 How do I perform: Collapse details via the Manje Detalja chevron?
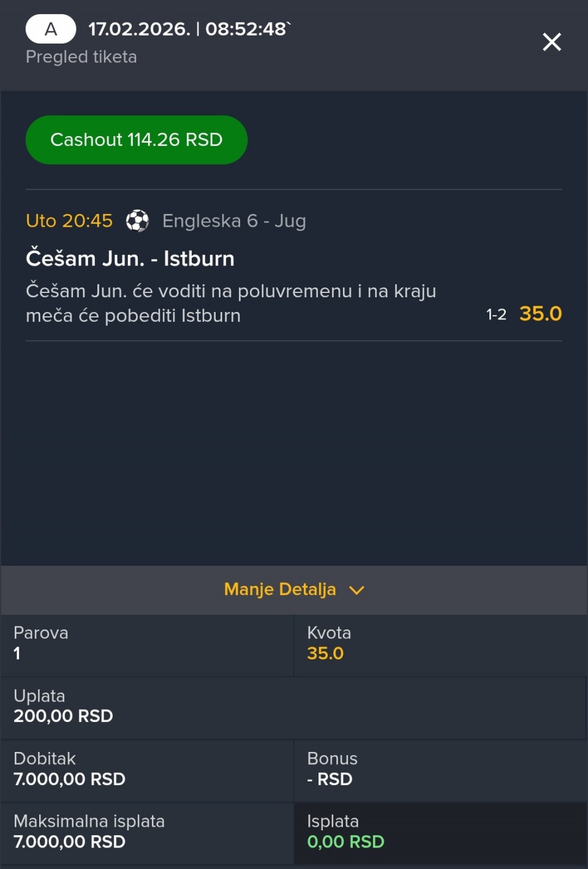pyautogui.click(x=356, y=590)
